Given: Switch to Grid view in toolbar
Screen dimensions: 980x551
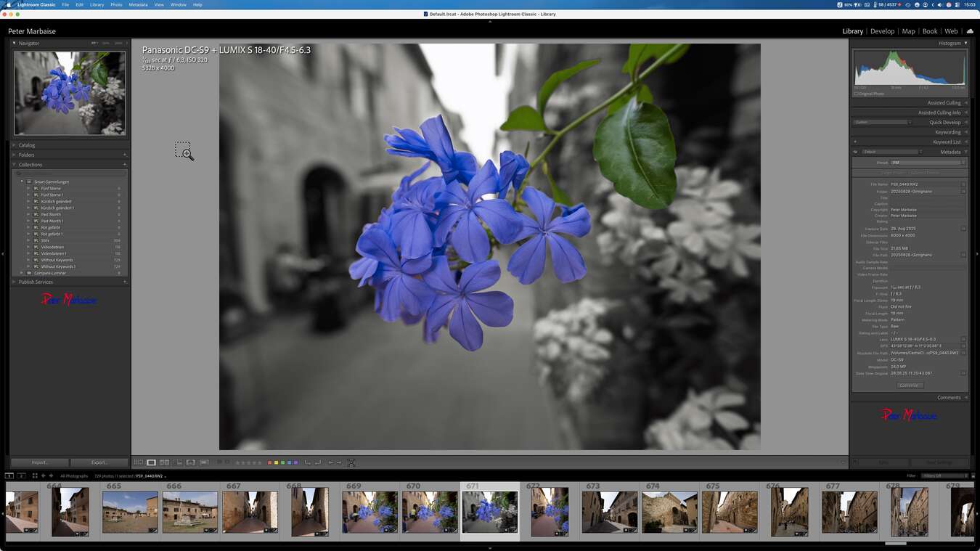Looking at the screenshot, I should pyautogui.click(x=138, y=462).
